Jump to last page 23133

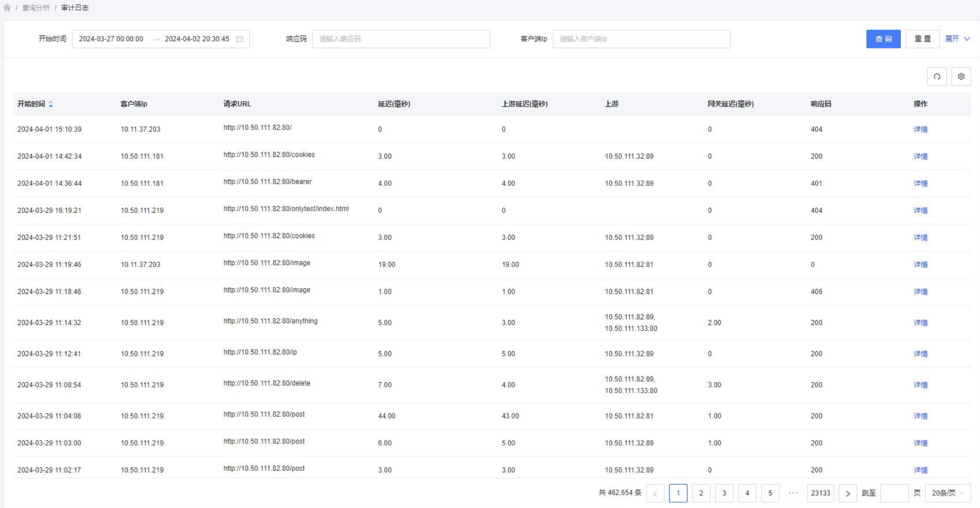(820, 493)
